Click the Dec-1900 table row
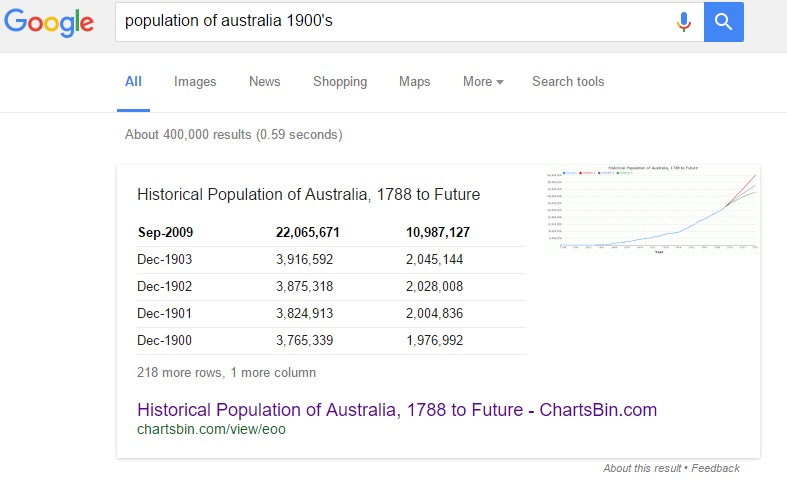This screenshot has width=787, height=483. (330, 341)
